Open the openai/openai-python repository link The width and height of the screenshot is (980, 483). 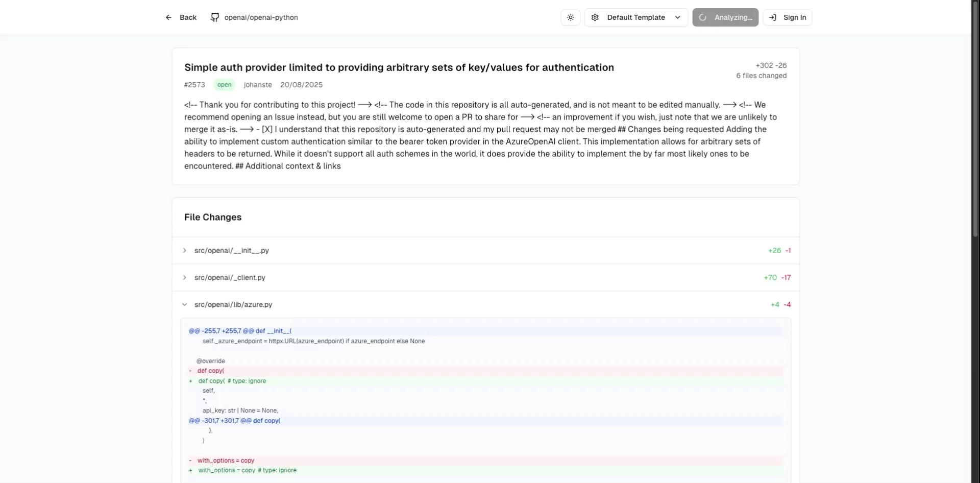click(261, 17)
